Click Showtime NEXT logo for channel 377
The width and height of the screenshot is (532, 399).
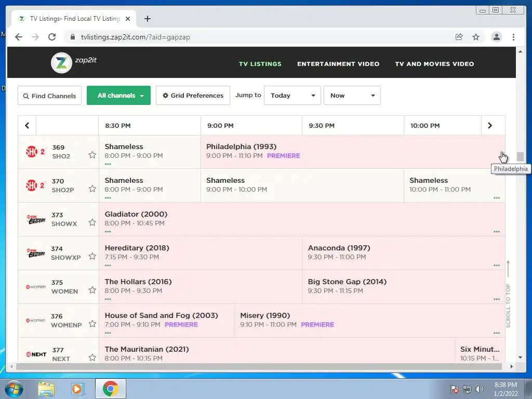click(x=36, y=354)
